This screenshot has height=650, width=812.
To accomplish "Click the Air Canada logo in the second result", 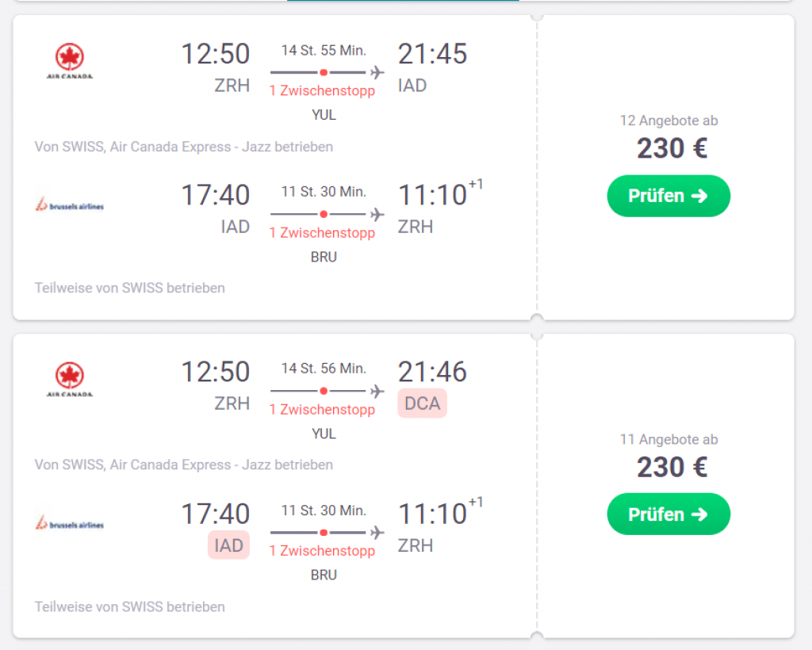I will [70, 380].
